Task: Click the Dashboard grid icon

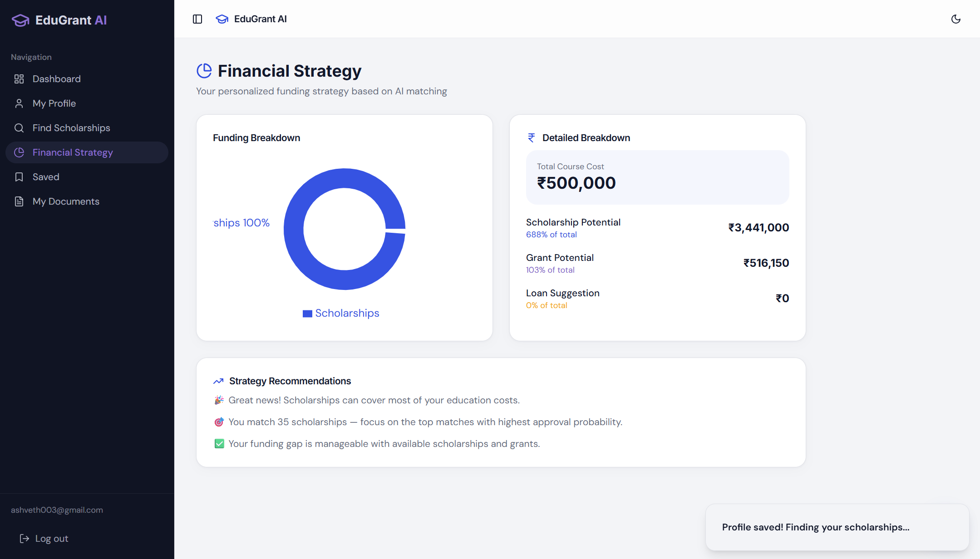Action: click(x=19, y=79)
